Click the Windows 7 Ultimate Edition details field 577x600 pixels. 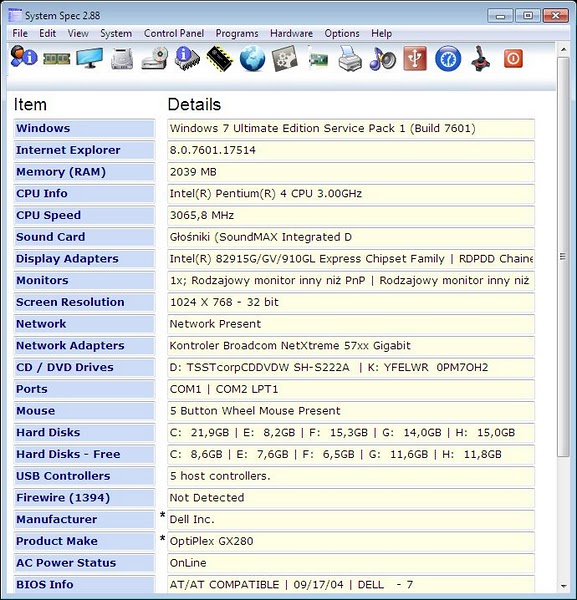(x=351, y=128)
